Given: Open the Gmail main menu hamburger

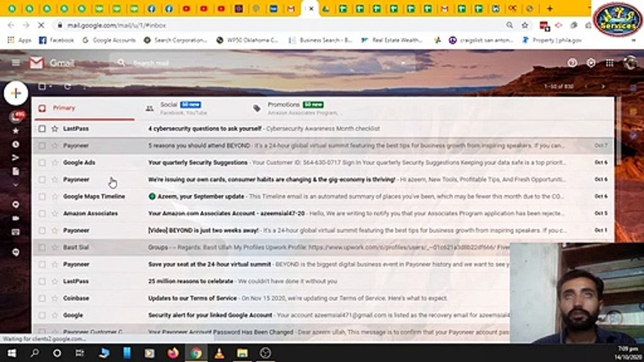Looking at the screenshot, I should pyautogui.click(x=16, y=63).
